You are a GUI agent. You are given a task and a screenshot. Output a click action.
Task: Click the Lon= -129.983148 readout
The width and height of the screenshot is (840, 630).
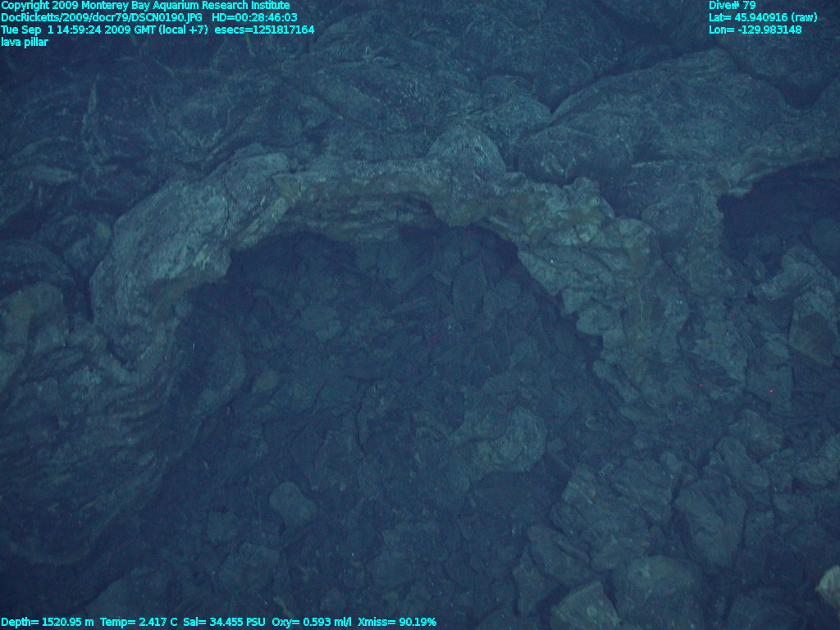tap(755, 30)
